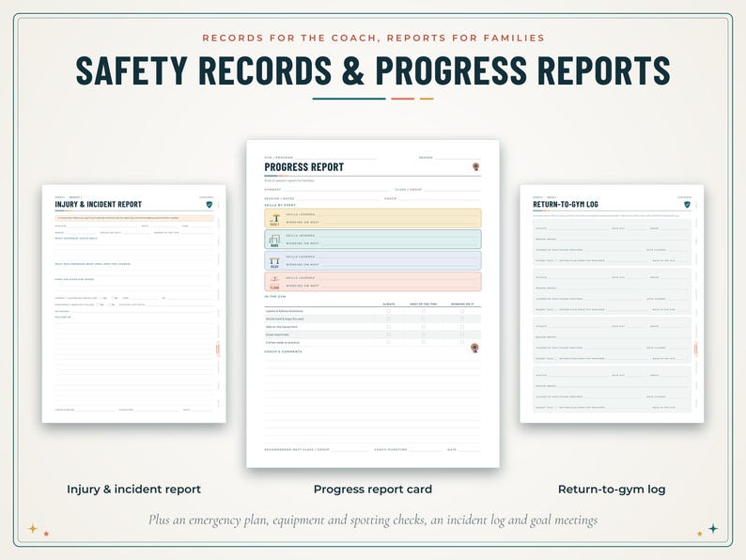The height and width of the screenshot is (560, 746).
Task: Open the Return-to-Gym Log page preview
Action: pyautogui.click(x=612, y=303)
